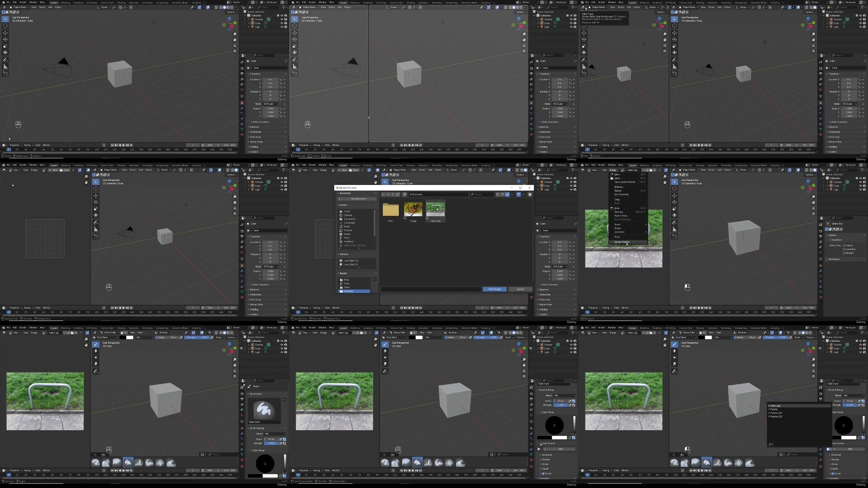
Task: Click the back arrow in Blender File View
Action: (383, 195)
